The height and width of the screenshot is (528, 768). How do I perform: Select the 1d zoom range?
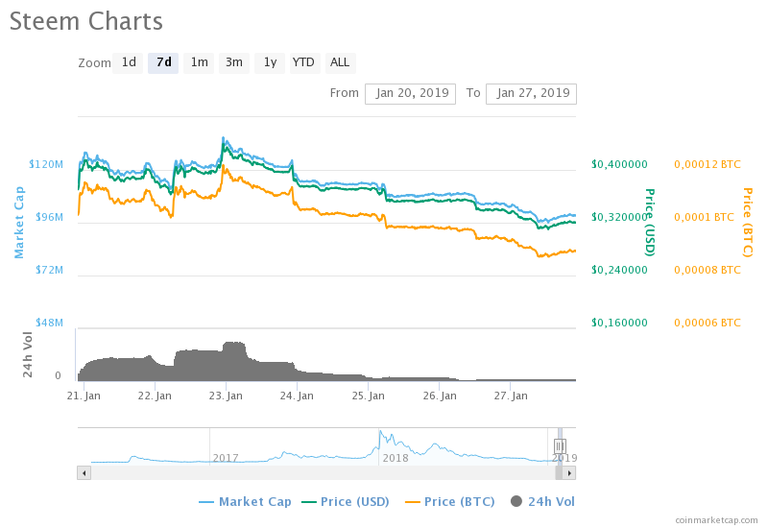128,63
